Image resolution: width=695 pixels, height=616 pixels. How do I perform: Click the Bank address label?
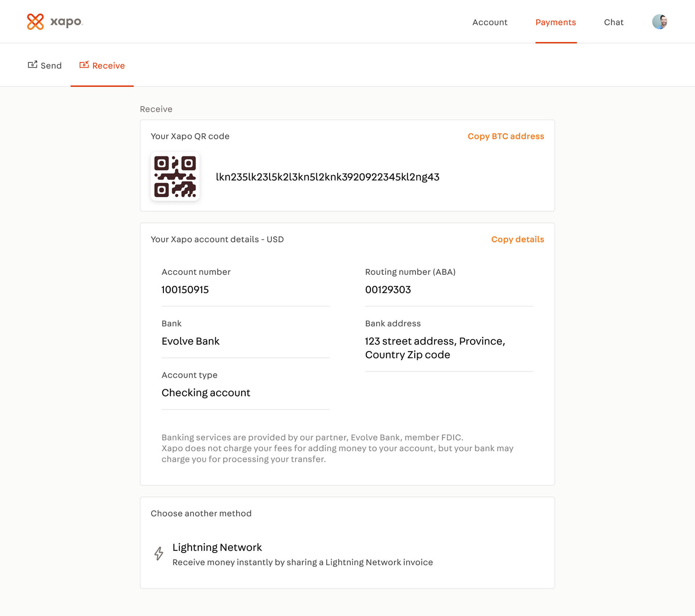pyautogui.click(x=393, y=323)
